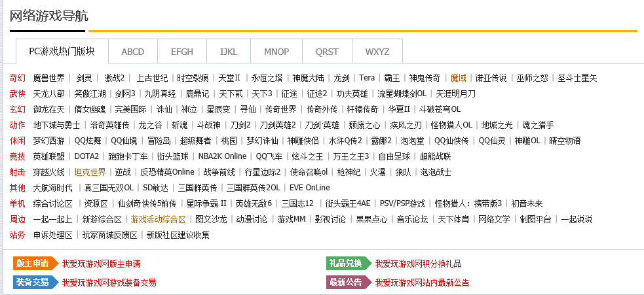Click the 奇幻 category label
This screenshot has width=644, height=295.
[x=17, y=78]
